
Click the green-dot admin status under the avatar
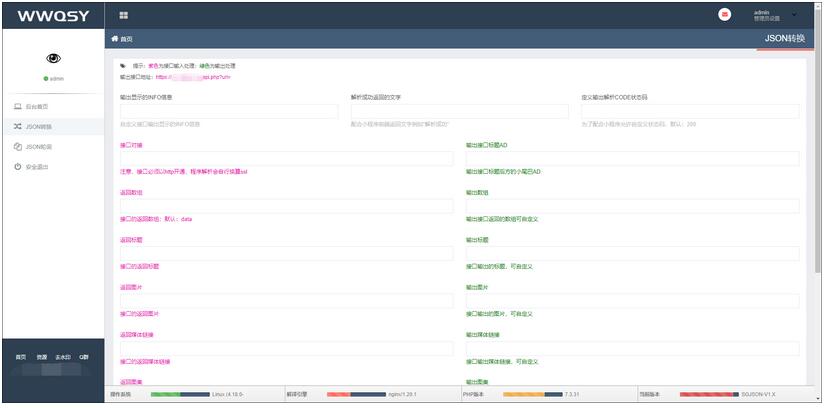pos(53,78)
